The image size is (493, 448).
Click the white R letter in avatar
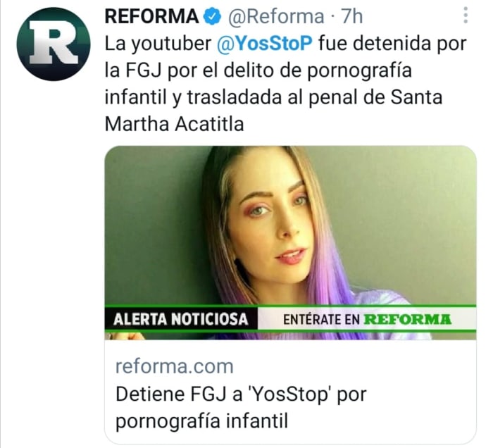[54, 42]
